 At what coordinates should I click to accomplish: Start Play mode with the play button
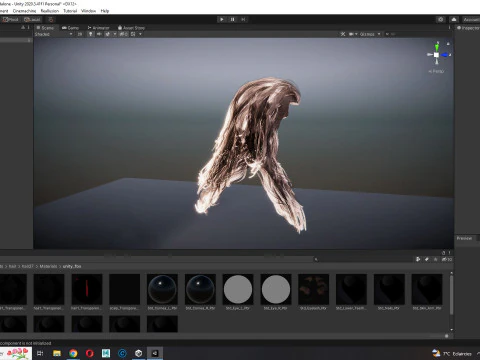pos(222,19)
